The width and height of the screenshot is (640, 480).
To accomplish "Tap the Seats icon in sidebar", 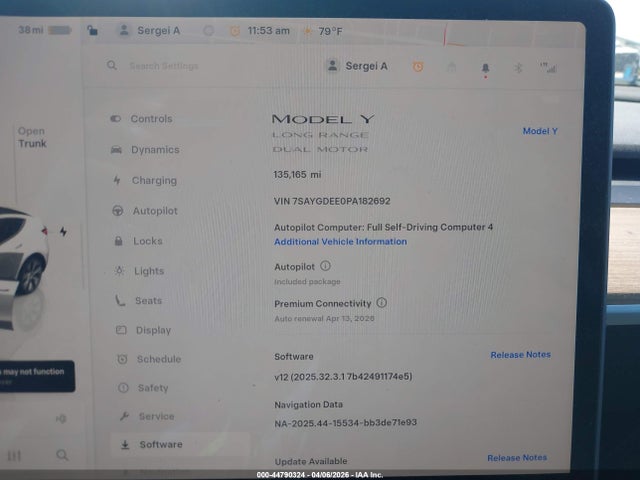I will (120, 301).
